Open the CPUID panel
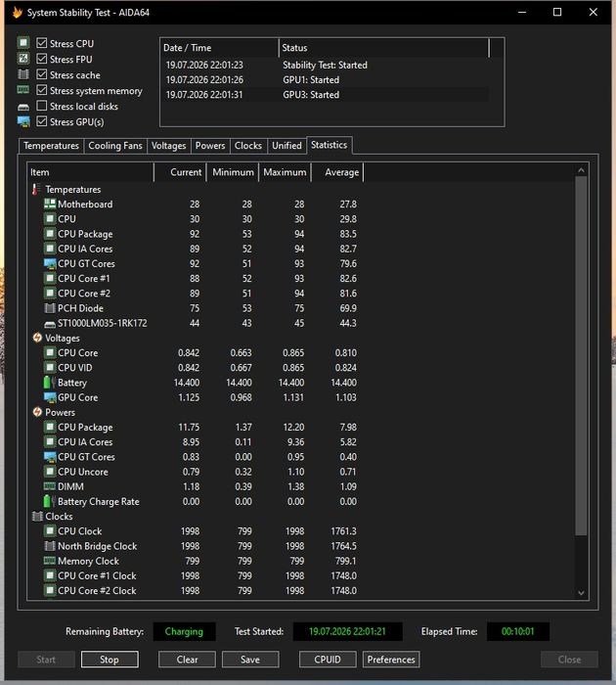The height and width of the screenshot is (685, 616). [328, 660]
